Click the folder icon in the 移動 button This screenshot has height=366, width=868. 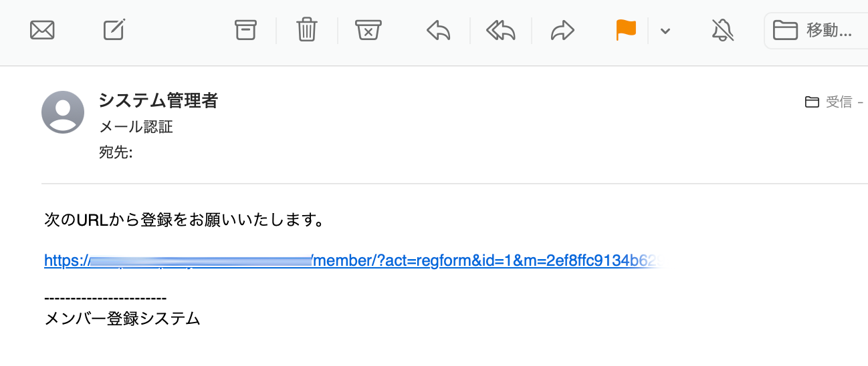pos(785,30)
